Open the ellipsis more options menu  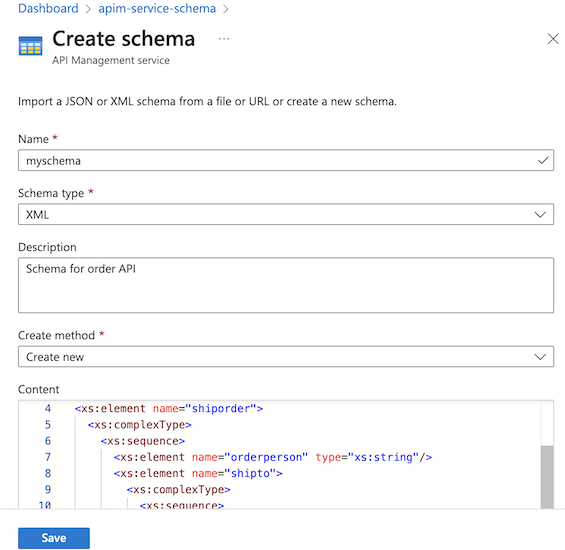(x=224, y=39)
